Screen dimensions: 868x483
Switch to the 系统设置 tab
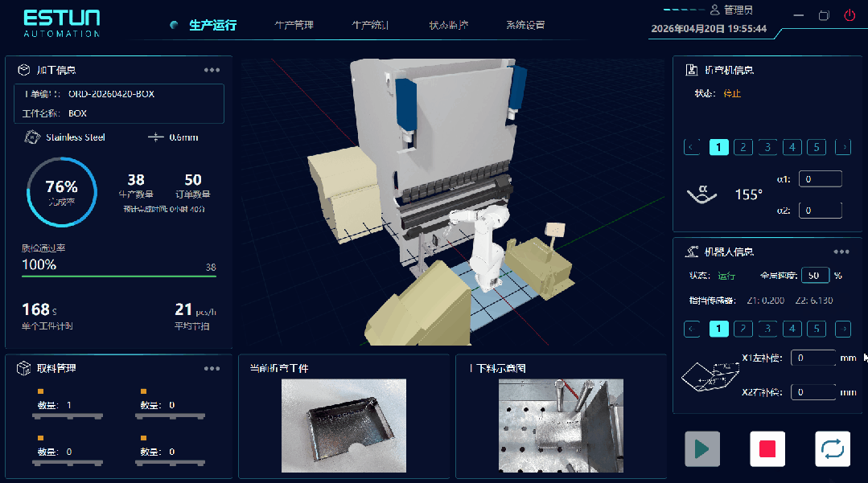(525, 25)
